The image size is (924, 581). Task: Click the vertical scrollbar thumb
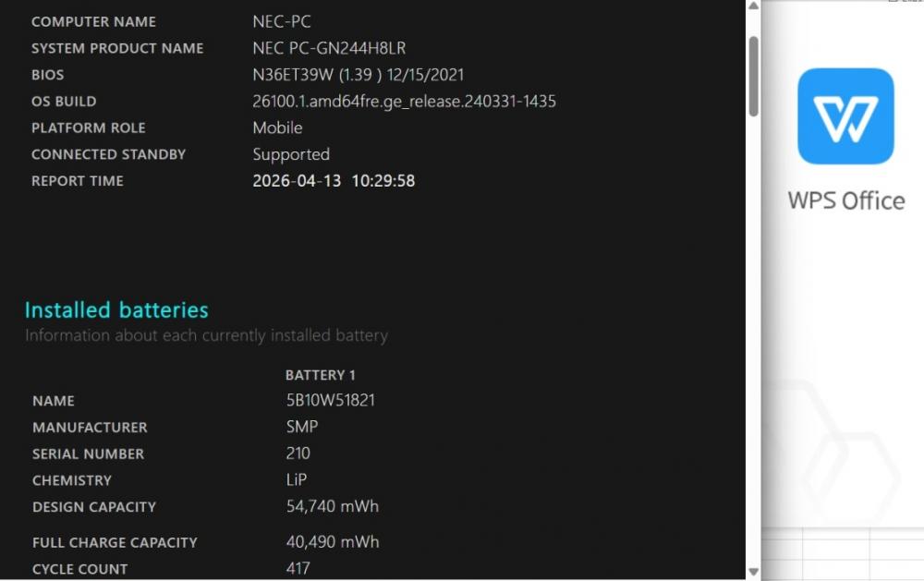point(754,76)
